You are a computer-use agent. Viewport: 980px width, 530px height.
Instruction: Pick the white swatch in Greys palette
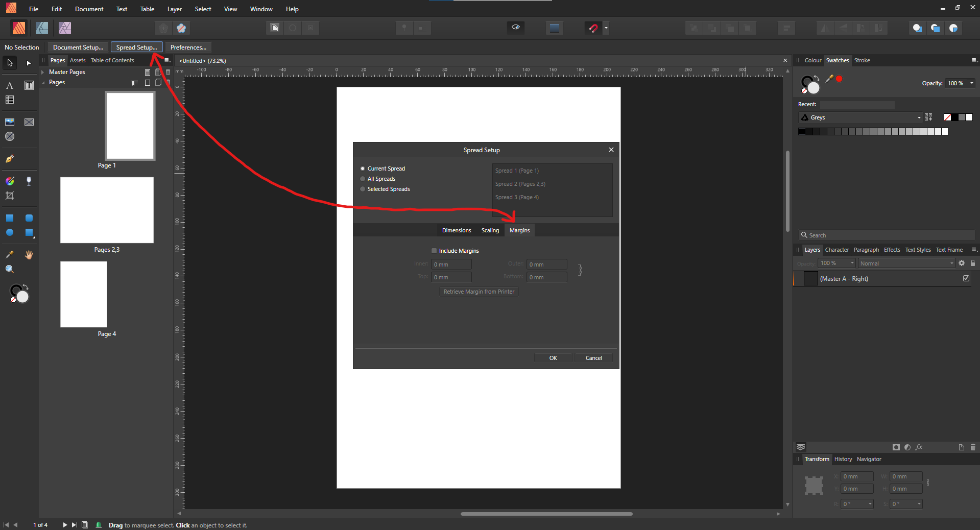945,131
